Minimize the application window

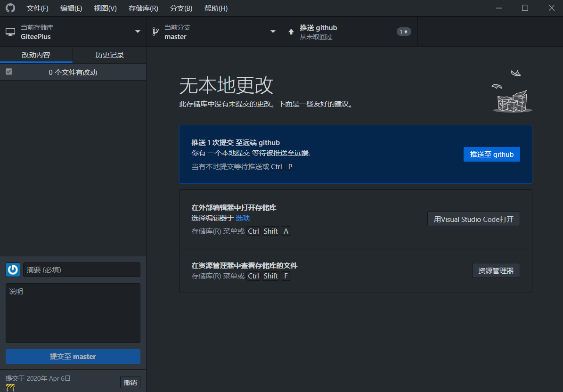pyautogui.click(x=499, y=8)
